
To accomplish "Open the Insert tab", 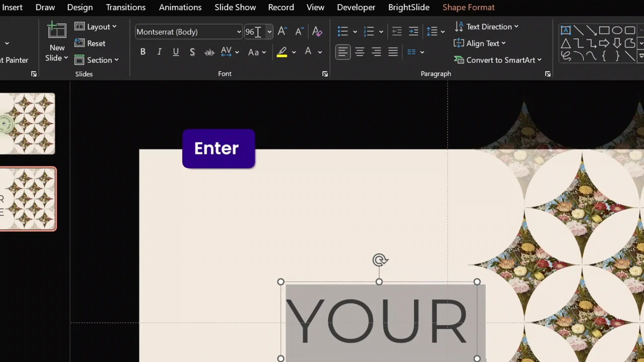I will (x=12, y=7).
